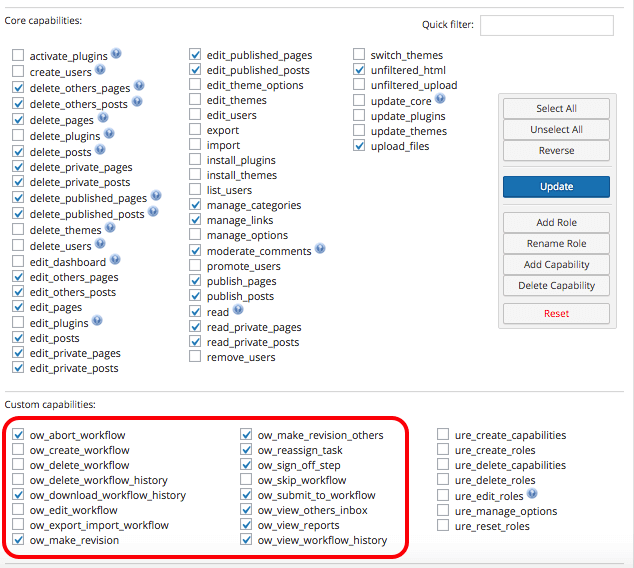Enable the export capability checkbox
This screenshot has height=568, width=634.
(x=195, y=129)
